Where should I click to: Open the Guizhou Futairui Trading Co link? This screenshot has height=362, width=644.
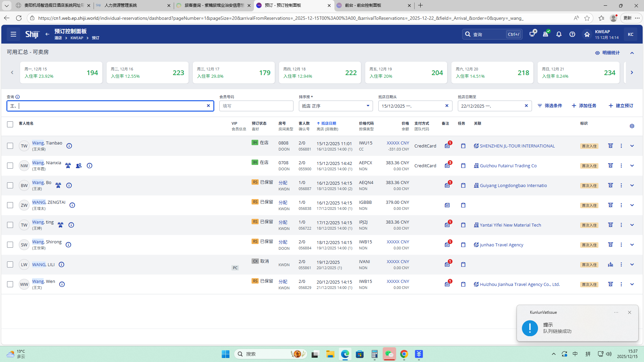508,166
